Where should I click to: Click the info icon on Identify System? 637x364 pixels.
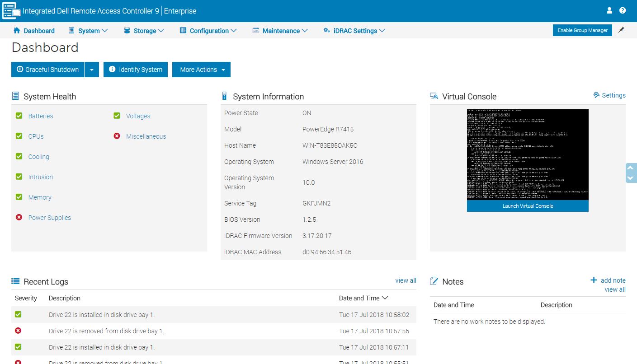tap(112, 70)
